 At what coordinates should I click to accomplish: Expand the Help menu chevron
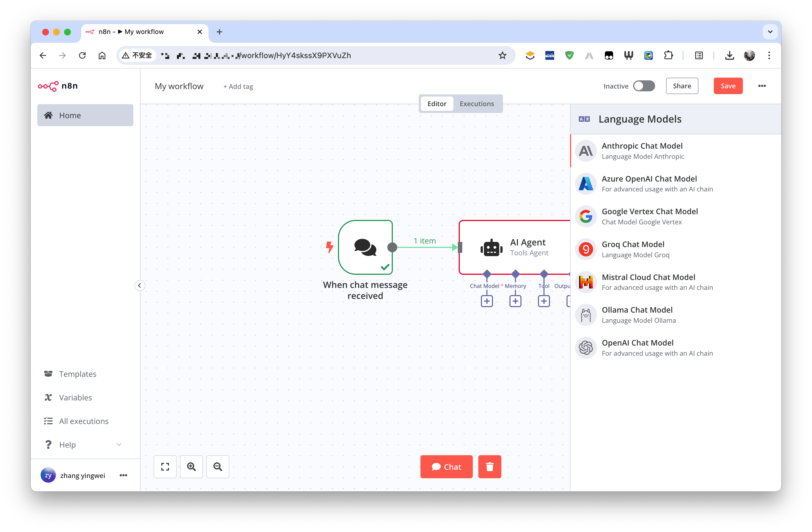pos(119,444)
